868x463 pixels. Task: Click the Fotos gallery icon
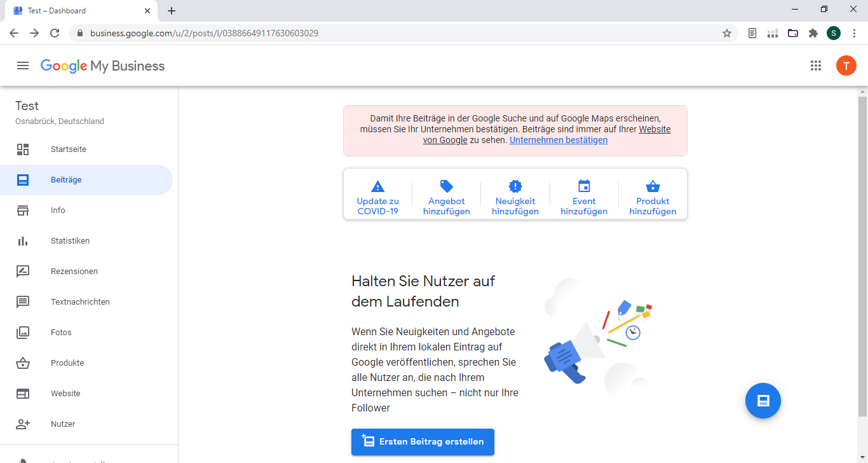(23, 333)
